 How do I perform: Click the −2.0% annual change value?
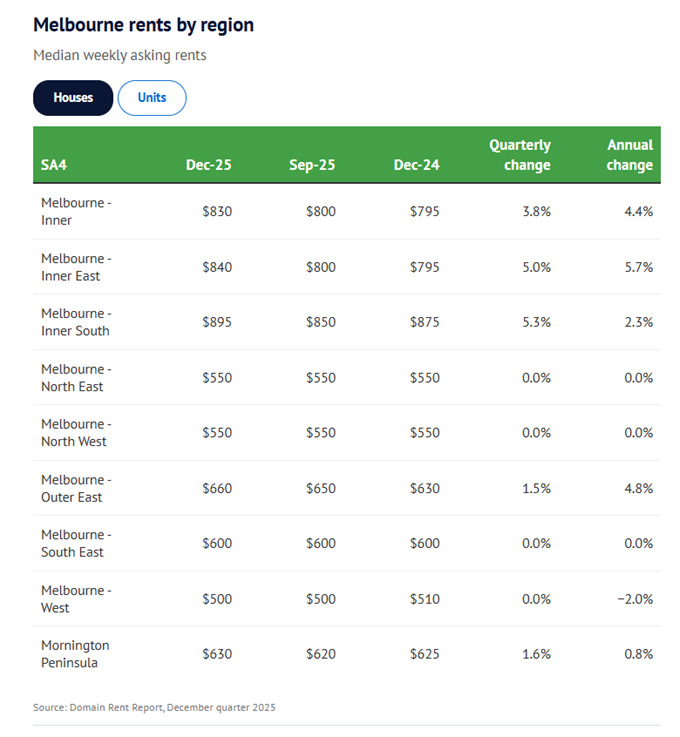[632, 599]
